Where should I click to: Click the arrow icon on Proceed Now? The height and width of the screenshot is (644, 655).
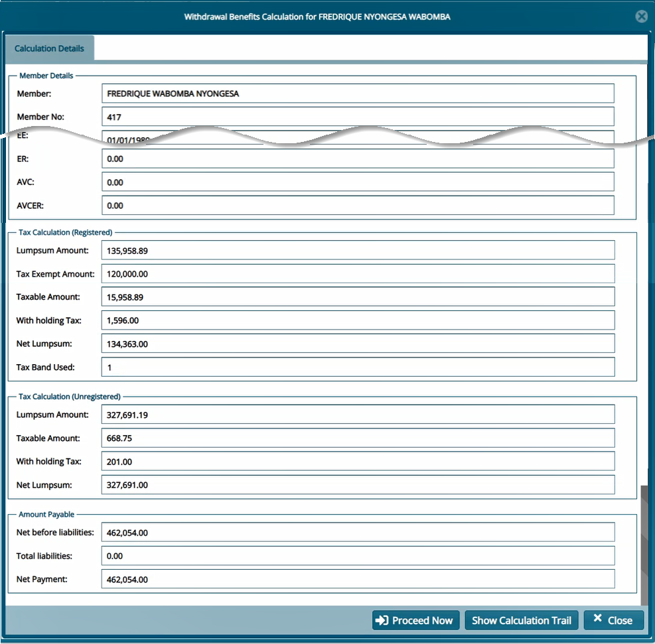(382, 620)
